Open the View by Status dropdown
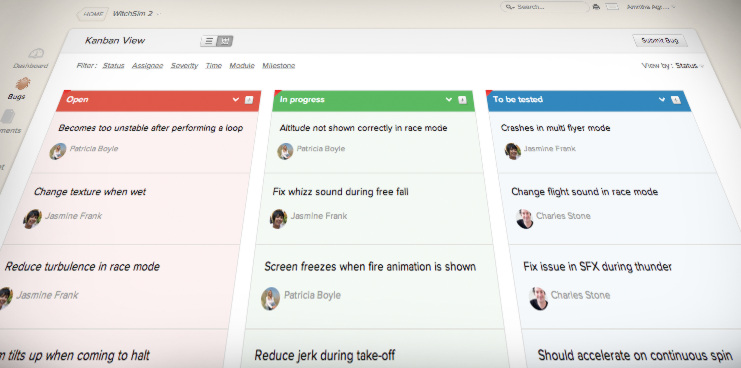The image size is (741, 368). (x=689, y=66)
